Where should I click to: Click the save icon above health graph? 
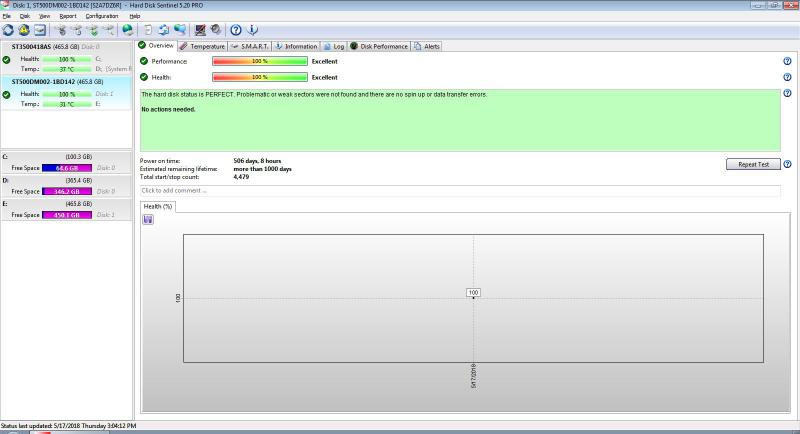click(148, 219)
